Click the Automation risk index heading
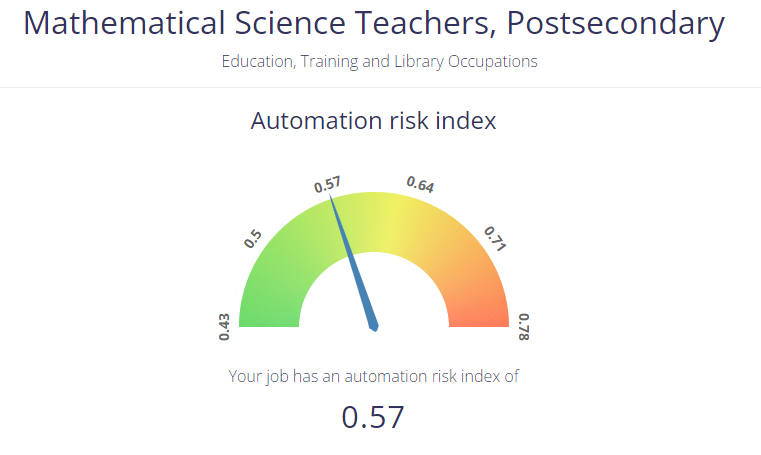This screenshot has width=761, height=455. [x=373, y=121]
